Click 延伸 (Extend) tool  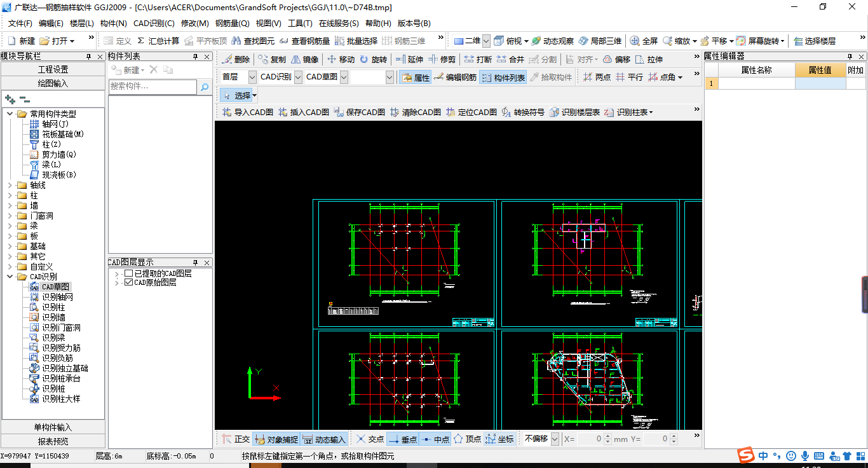(x=409, y=59)
